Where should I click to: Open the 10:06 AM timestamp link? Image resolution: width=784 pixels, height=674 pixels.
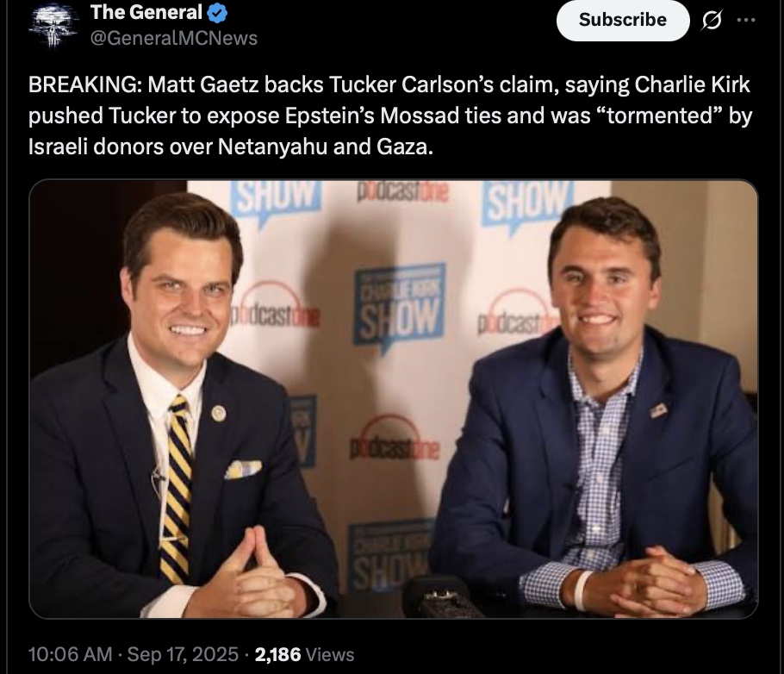click(x=70, y=654)
